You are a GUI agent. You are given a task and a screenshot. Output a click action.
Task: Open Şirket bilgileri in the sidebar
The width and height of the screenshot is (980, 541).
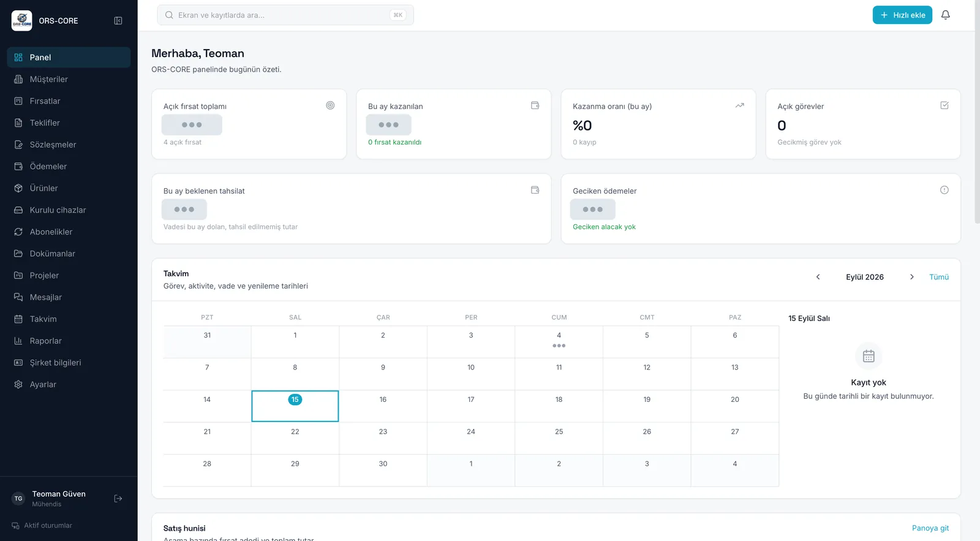[x=69, y=363]
